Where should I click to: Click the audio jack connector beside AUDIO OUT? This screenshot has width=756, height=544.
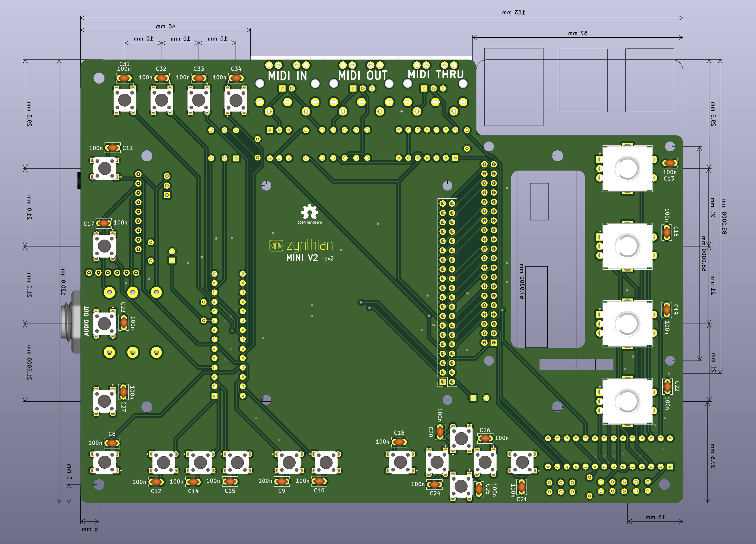pyautogui.click(x=71, y=322)
